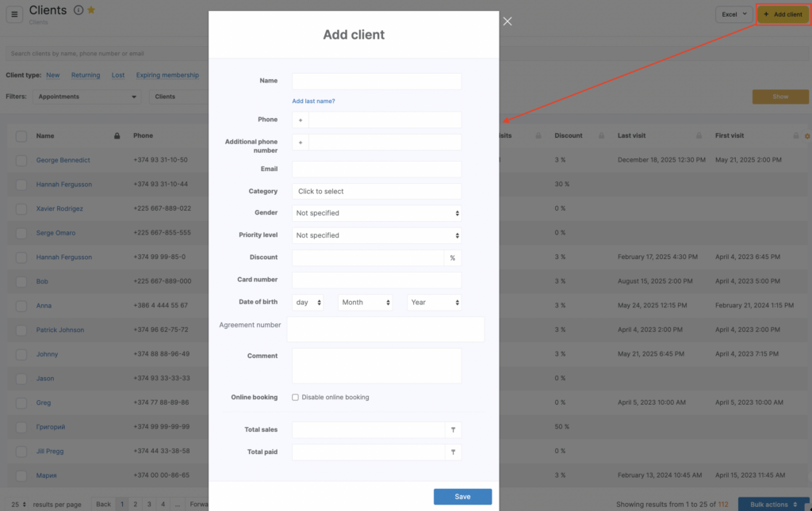
Task: Click into the Email input field
Action: 377,170
